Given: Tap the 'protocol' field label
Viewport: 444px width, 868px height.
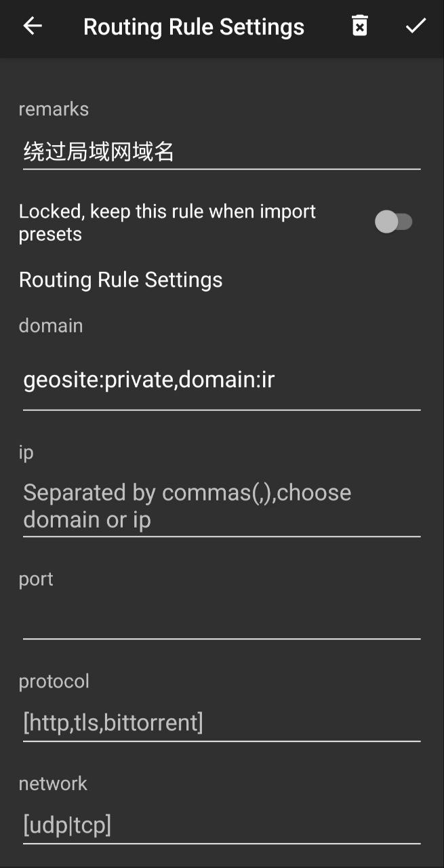Looking at the screenshot, I should coord(54,681).
